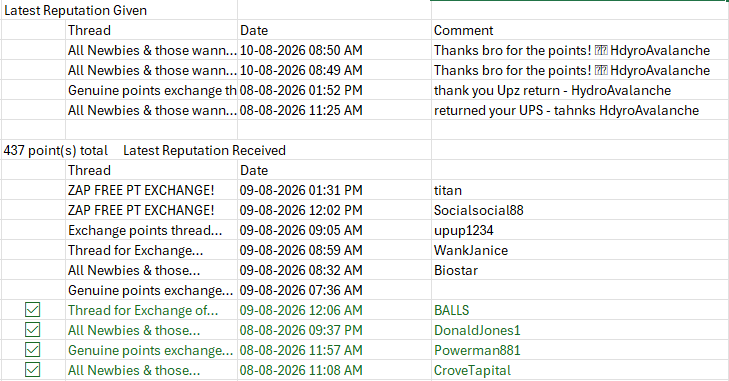
Task: Uncheck the checkbox in the DonaldJones1 row
Action: click(33, 330)
